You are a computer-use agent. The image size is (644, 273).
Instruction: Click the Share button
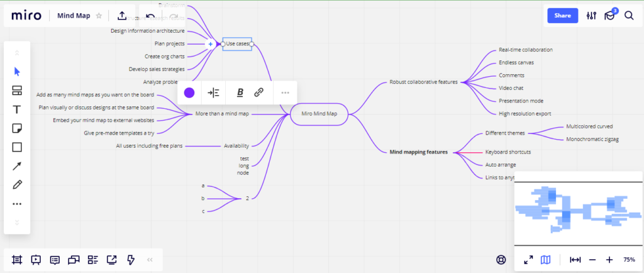click(x=562, y=16)
